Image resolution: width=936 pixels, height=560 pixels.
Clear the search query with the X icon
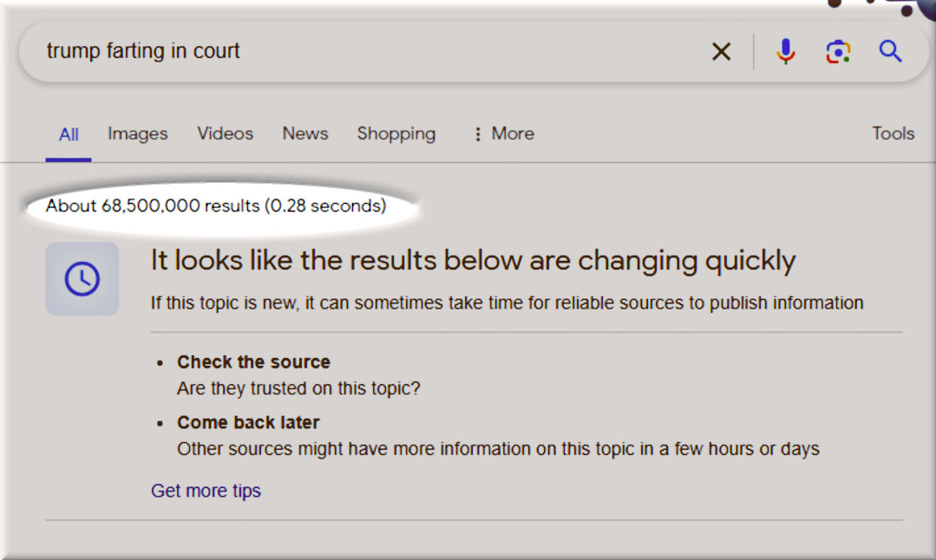pos(721,52)
